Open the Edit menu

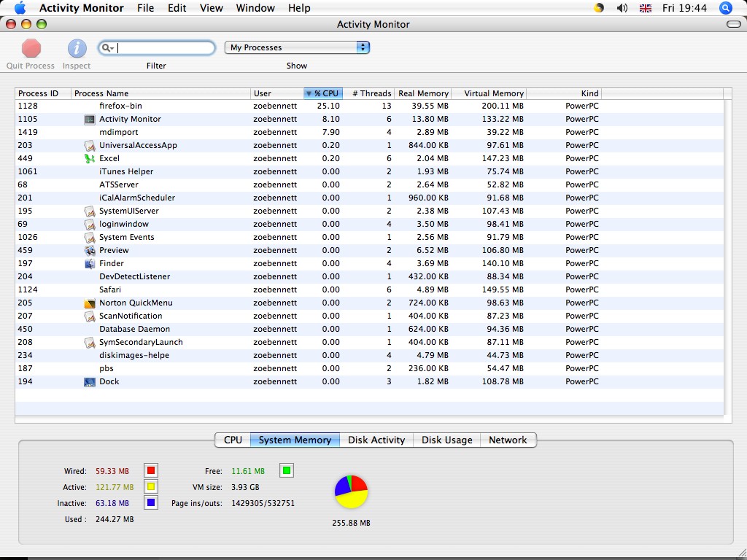point(177,7)
